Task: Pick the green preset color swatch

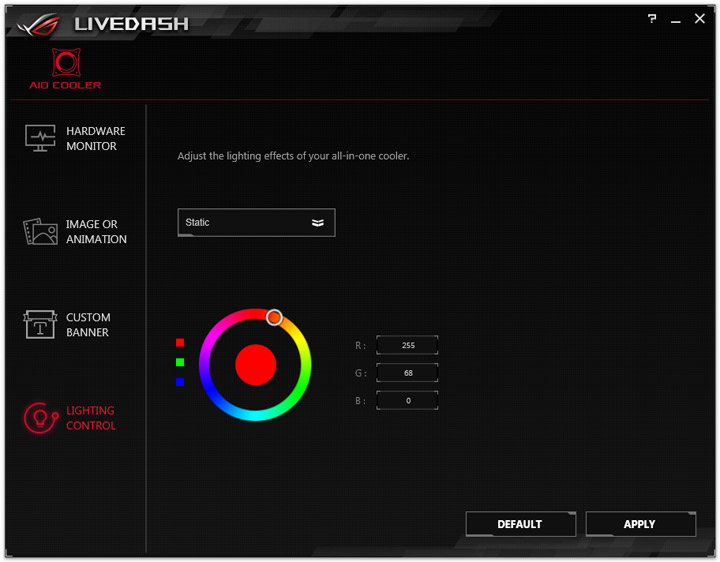Action: 180,362
